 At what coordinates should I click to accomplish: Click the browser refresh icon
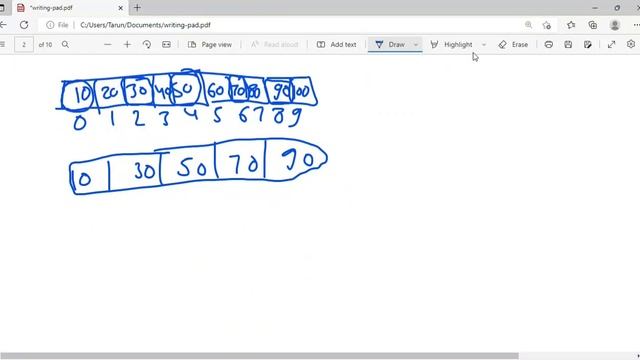(24, 25)
